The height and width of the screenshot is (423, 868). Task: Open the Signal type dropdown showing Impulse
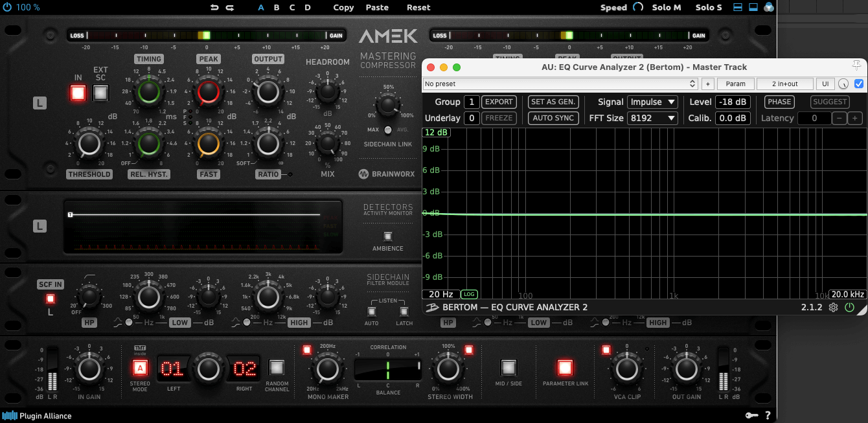(x=652, y=102)
